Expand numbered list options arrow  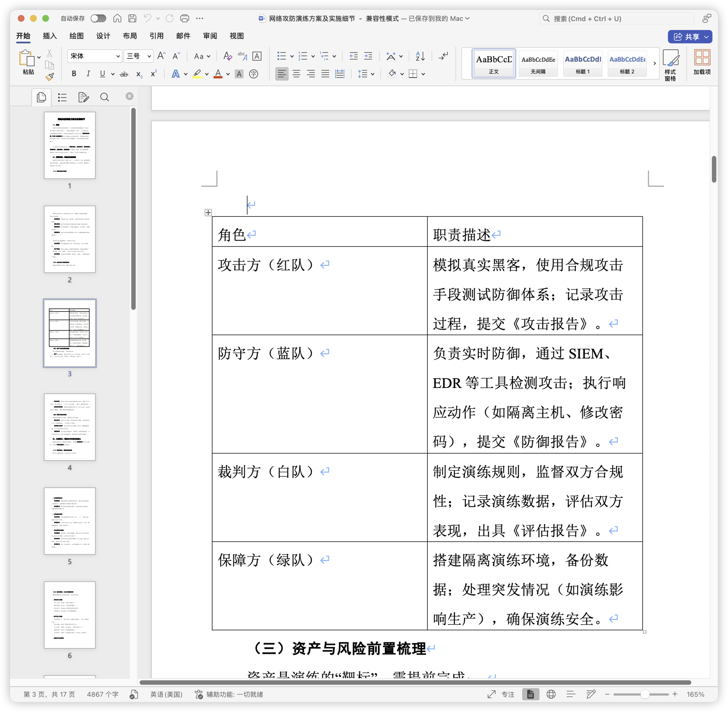pyautogui.click(x=313, y=57)
